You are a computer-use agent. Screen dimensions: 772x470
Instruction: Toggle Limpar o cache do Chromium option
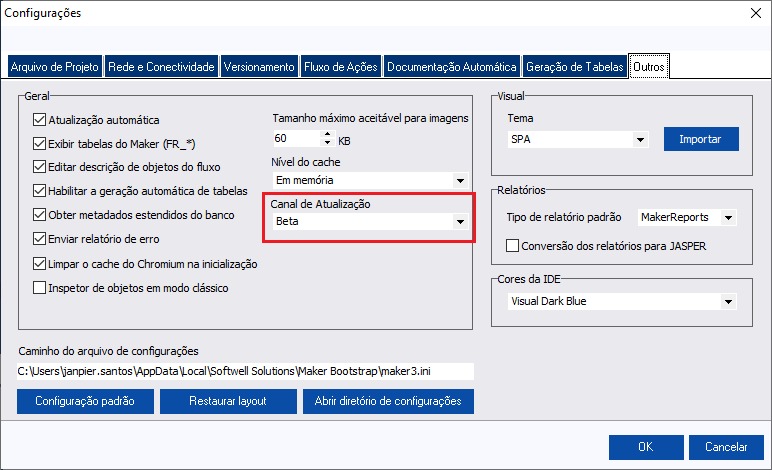(x=40, y=264)
